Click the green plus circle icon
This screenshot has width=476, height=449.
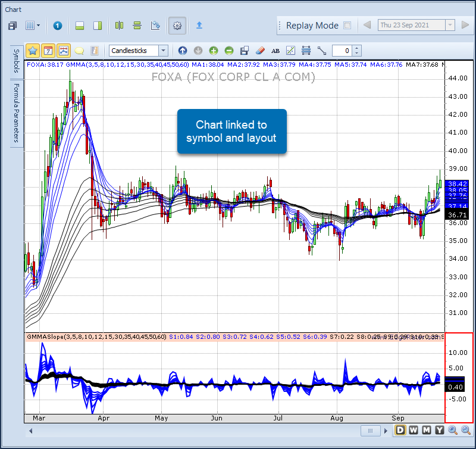pyautogui.click(x=214, y=51)
